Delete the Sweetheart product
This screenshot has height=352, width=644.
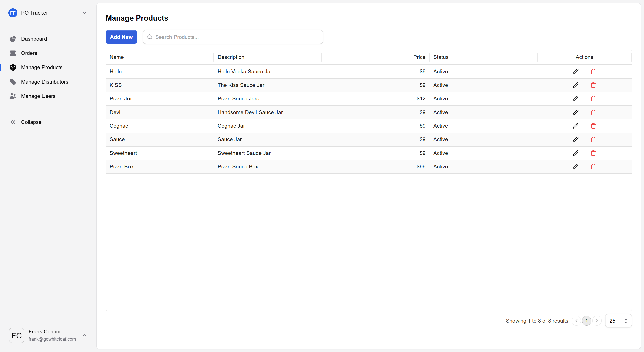tap(593, 153)
